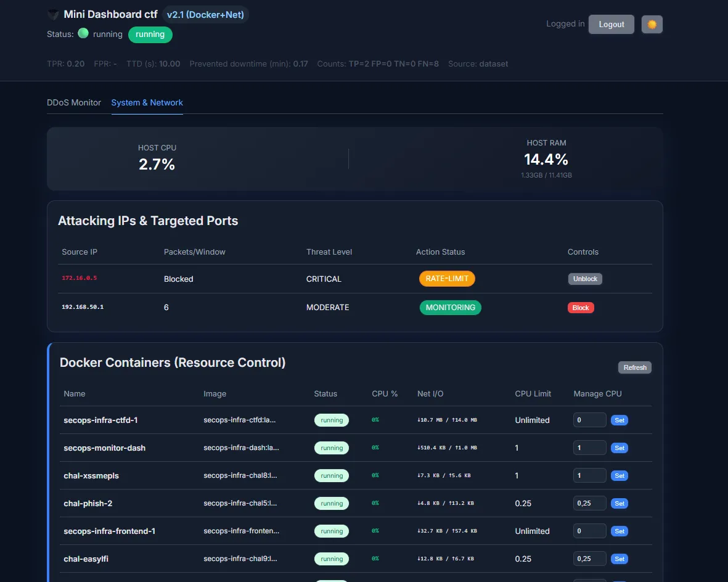Set CPU limit for secops-infra-ctfd-1
728x582 pixels.
[x=620, y=420]
